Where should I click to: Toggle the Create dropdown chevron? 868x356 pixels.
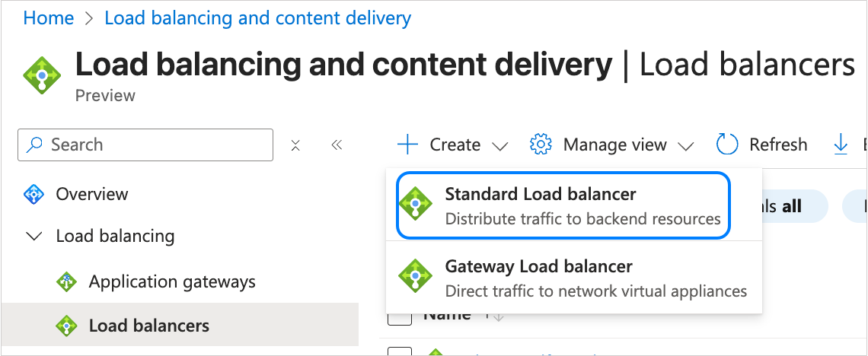[x=499, y=145]
